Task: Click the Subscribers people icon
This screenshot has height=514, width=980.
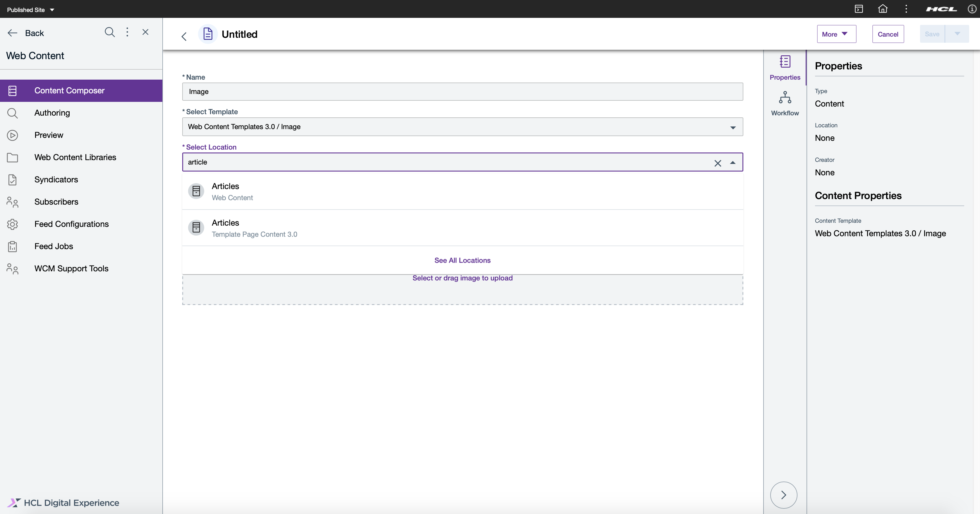Action: tap(13, 202)
